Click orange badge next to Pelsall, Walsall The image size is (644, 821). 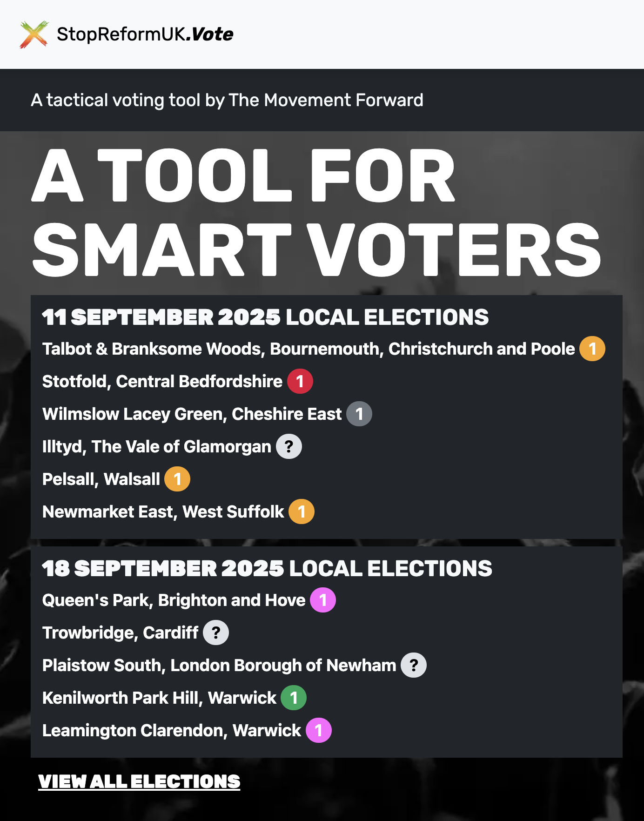click(x=177, y=479)
